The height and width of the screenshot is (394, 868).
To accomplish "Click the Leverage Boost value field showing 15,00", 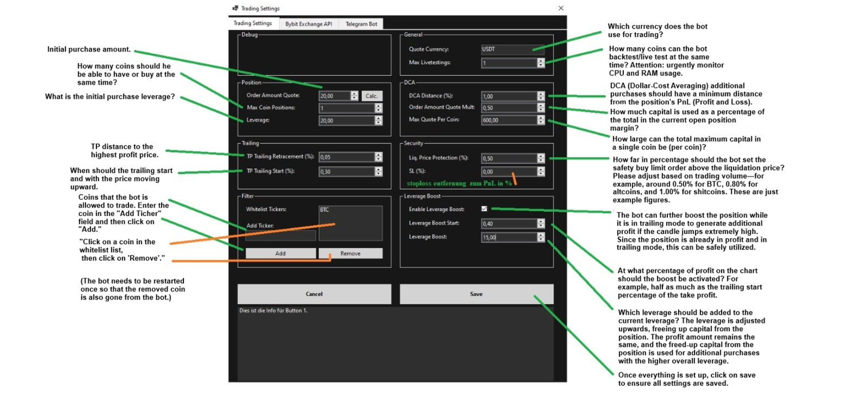I will click(509, 237).
